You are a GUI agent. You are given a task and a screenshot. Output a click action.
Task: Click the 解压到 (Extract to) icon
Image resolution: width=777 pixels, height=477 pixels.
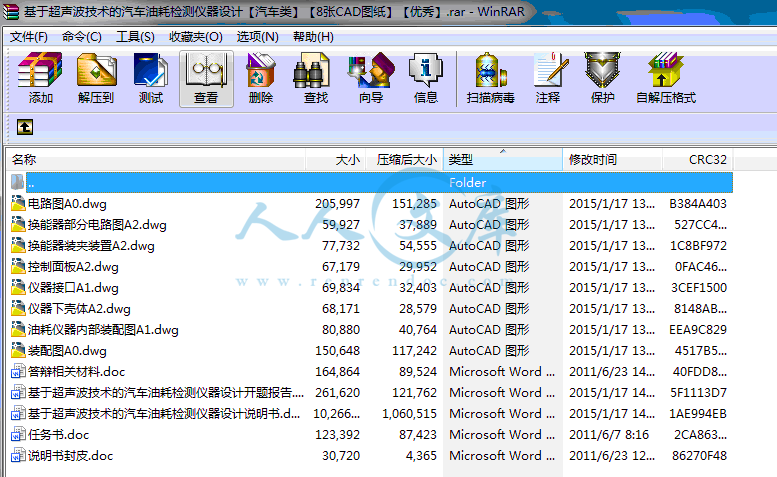coord(96,71)
